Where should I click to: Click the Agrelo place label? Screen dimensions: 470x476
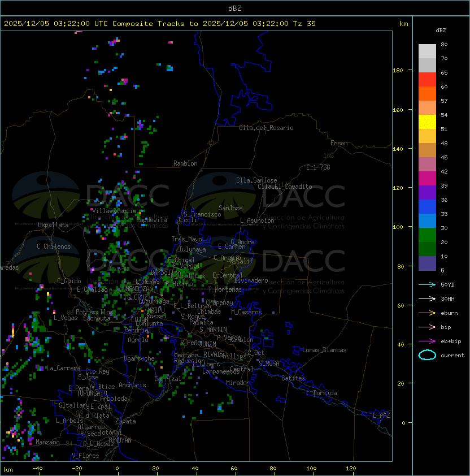pos(138,340)
